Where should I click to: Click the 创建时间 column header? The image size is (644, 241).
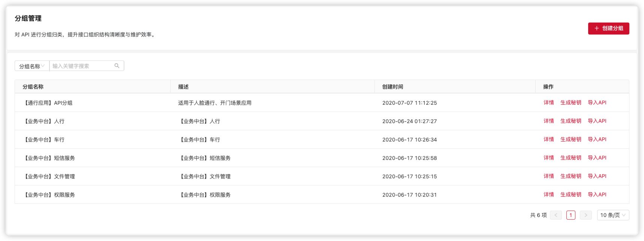(x=392, y=87)
